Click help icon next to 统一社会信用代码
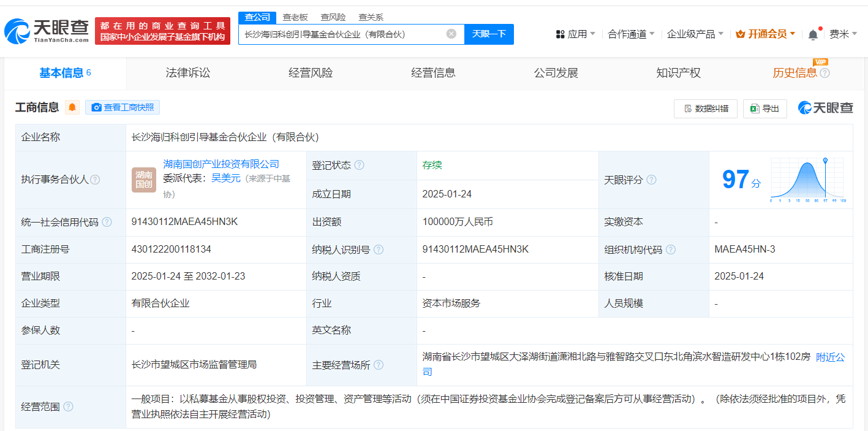 pos(107,223)
